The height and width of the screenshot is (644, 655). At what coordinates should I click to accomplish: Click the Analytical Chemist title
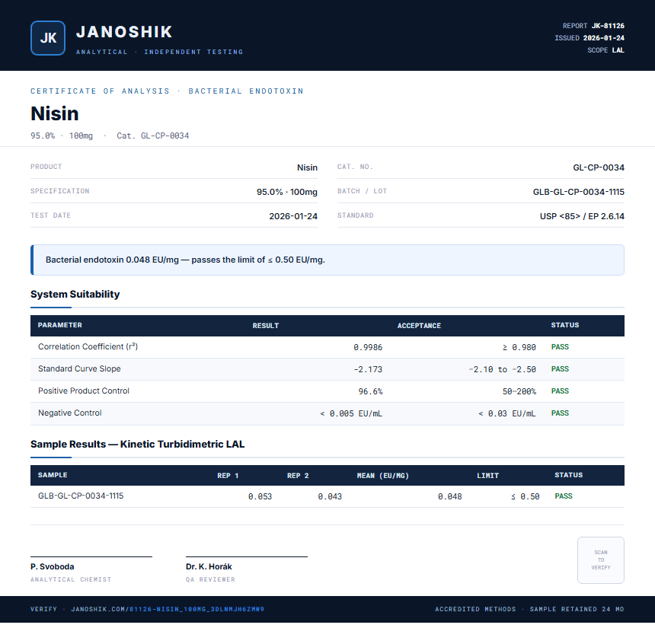(x=71, y=579)
